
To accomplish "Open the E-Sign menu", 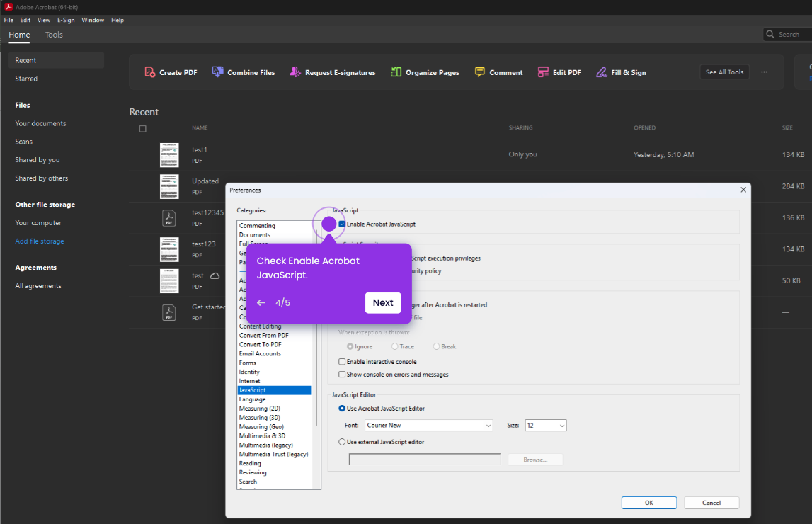I will coord(66,21).
